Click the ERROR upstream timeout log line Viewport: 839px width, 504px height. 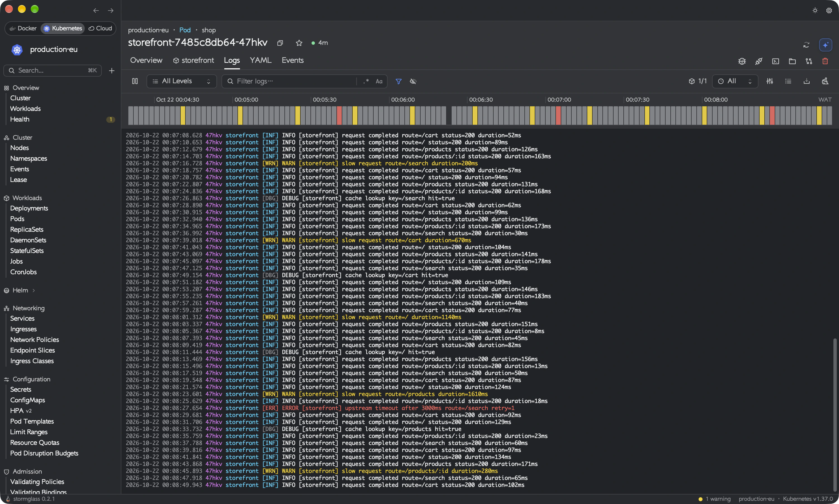320,408
